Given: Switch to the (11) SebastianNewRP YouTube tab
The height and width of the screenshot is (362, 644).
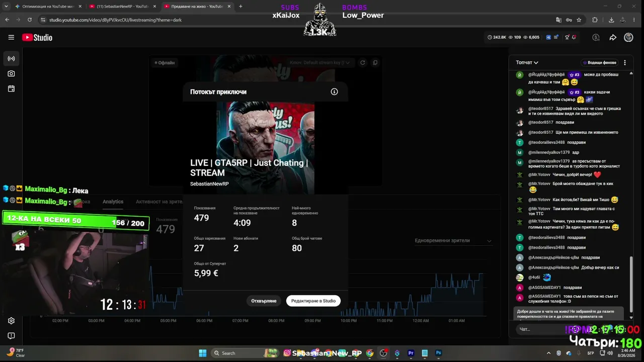Looking at the screenshot, I should 122,7.
